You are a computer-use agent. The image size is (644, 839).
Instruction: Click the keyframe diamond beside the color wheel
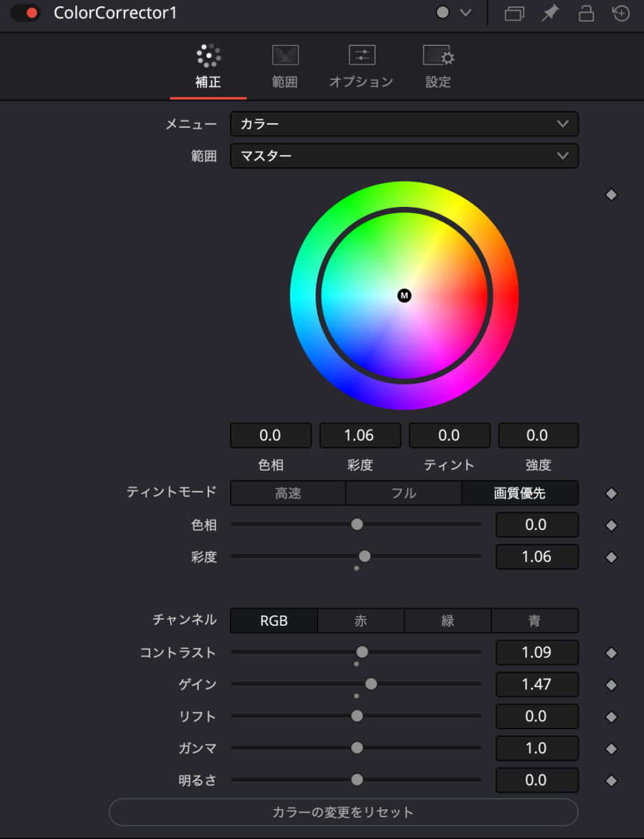(611, 195)
